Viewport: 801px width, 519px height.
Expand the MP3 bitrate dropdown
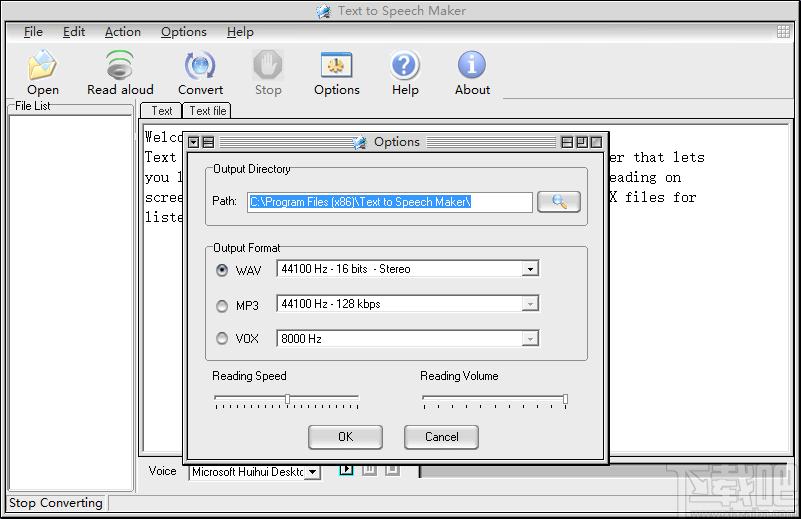[x=530, y=304]
